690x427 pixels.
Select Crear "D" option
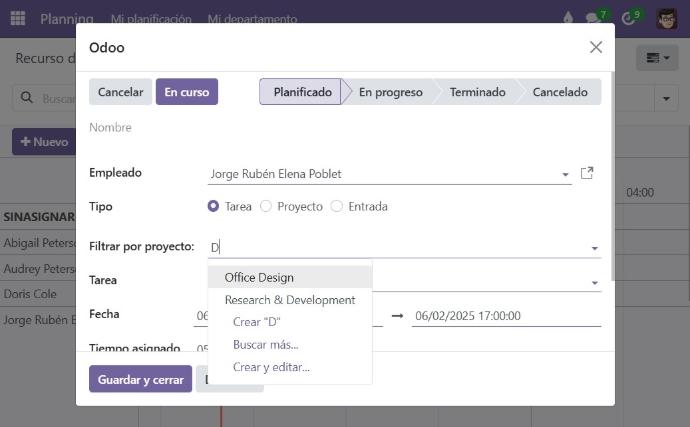pyautogui.click(x=290, y=322)
